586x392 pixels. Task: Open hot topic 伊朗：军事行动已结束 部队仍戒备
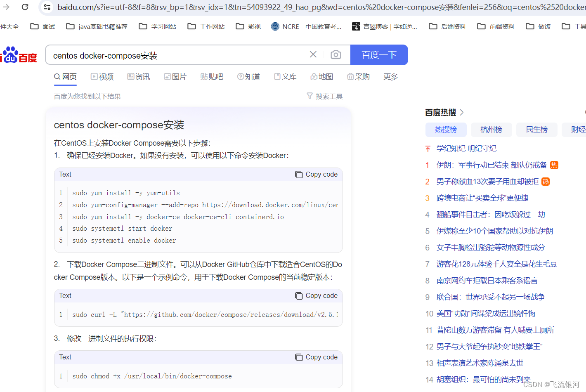tap(492, 165)
